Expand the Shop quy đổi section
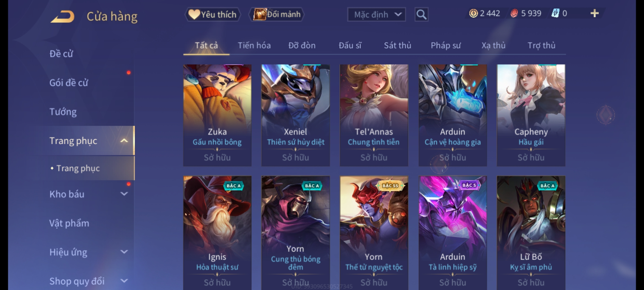 coord(124,281)
